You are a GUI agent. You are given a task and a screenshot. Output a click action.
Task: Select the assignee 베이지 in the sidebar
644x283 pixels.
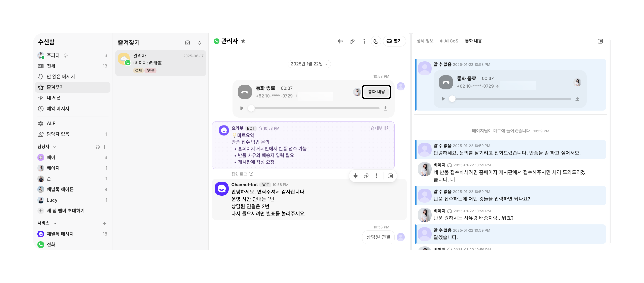tap(72, 168)
